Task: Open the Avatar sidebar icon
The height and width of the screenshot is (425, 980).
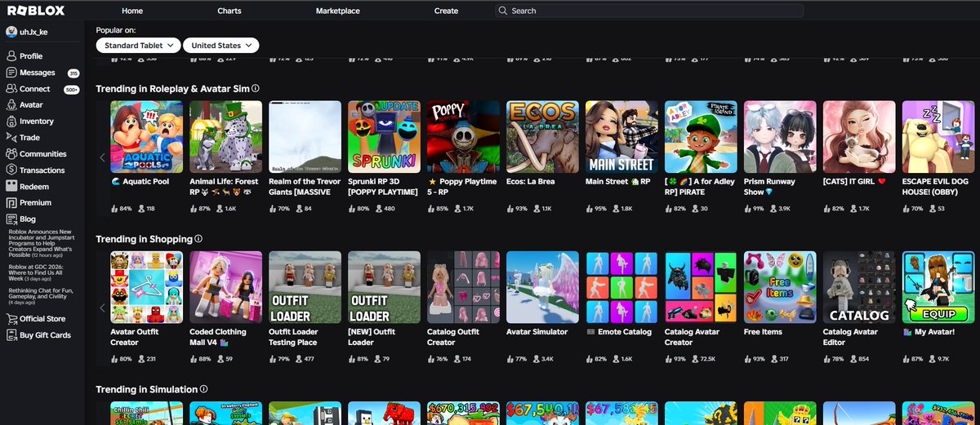Action: [x=11, y=105]
